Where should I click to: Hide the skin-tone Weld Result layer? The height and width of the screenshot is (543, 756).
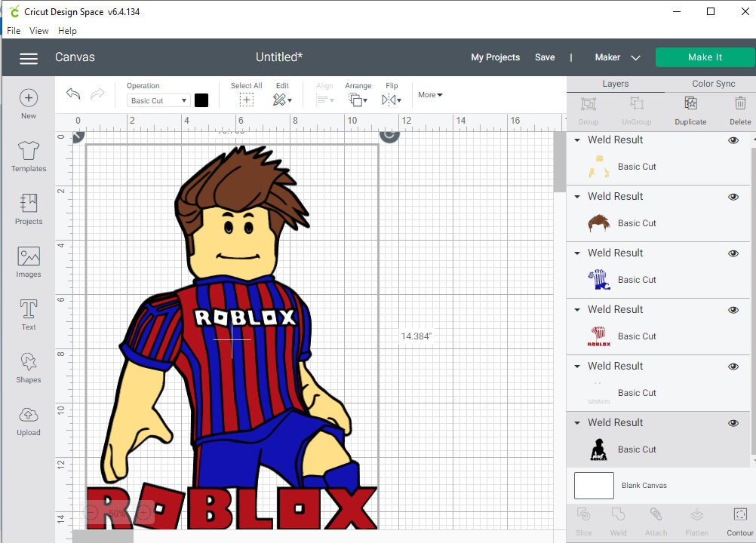[x=733, y=140]
